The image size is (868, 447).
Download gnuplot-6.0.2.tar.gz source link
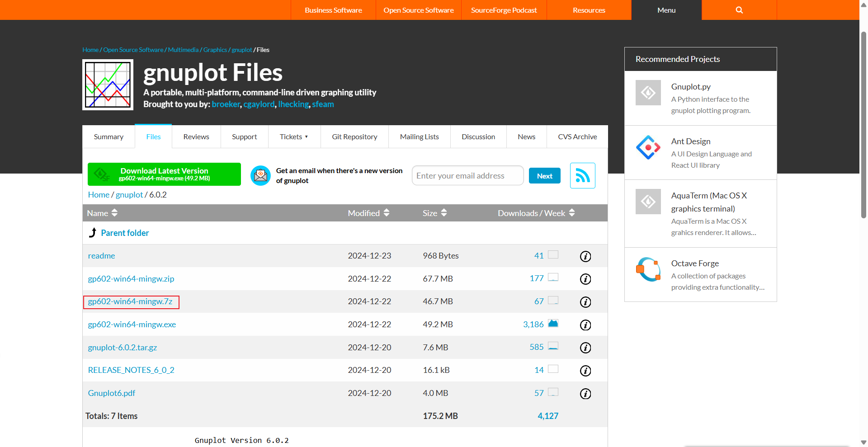click(123, 348)
